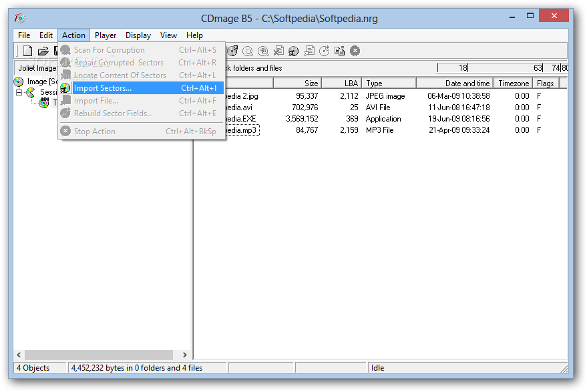This screenshot has height=392, width=587.
Task: Click the sector bar marker at 63
Action: coord(538,67)
